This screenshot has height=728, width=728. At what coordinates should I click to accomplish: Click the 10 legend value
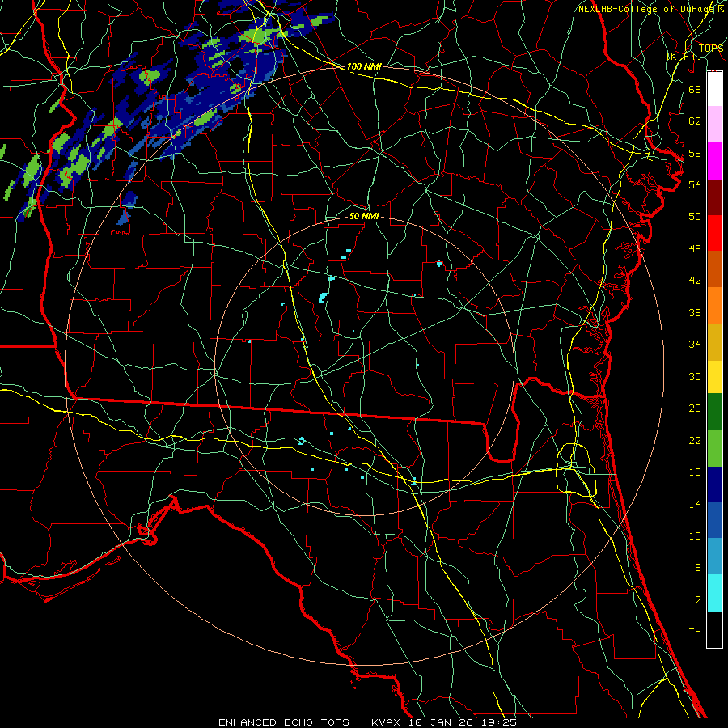pos(695,535)
